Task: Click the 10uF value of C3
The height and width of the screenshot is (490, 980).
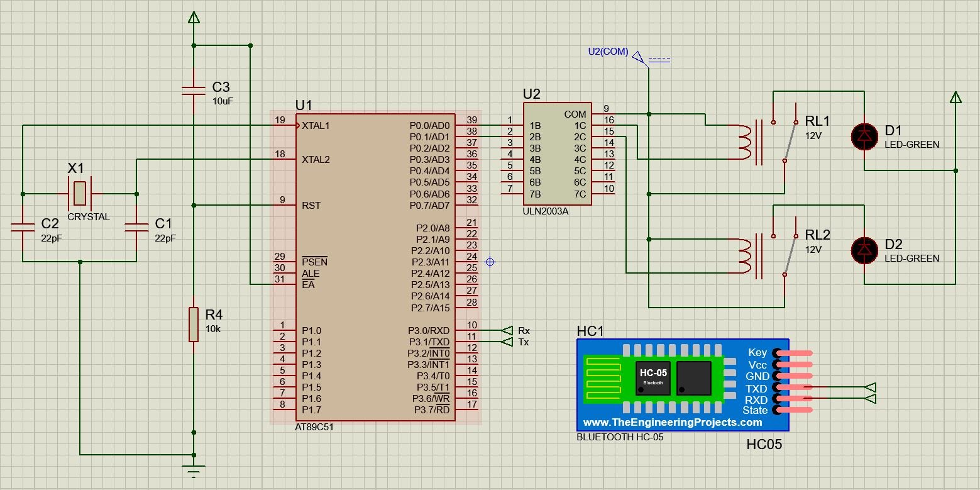Action: pos(223,101)
